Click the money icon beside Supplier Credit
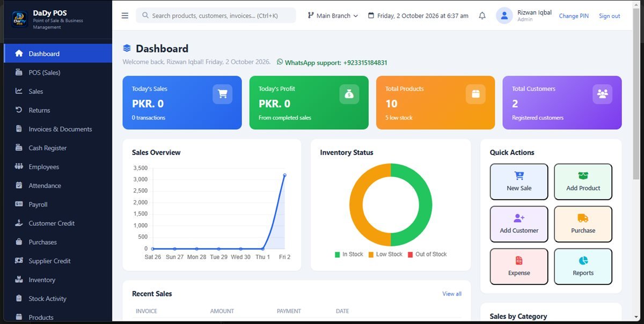Screen dimensions: 644x324 [19, 261]
